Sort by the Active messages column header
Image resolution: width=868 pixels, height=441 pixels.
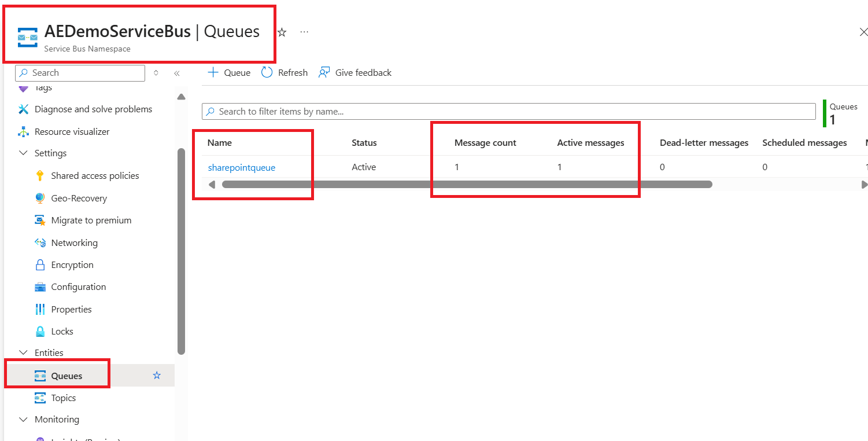[x=590, y=143]
